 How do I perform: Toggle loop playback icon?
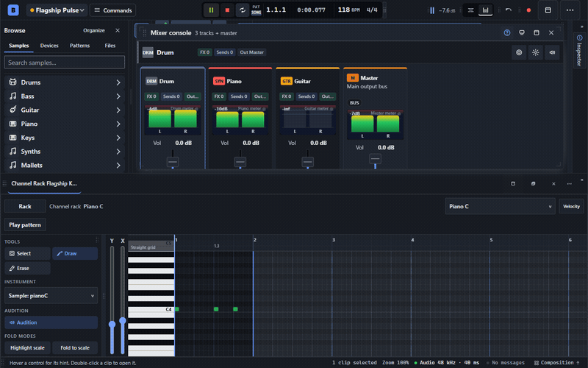243,10
